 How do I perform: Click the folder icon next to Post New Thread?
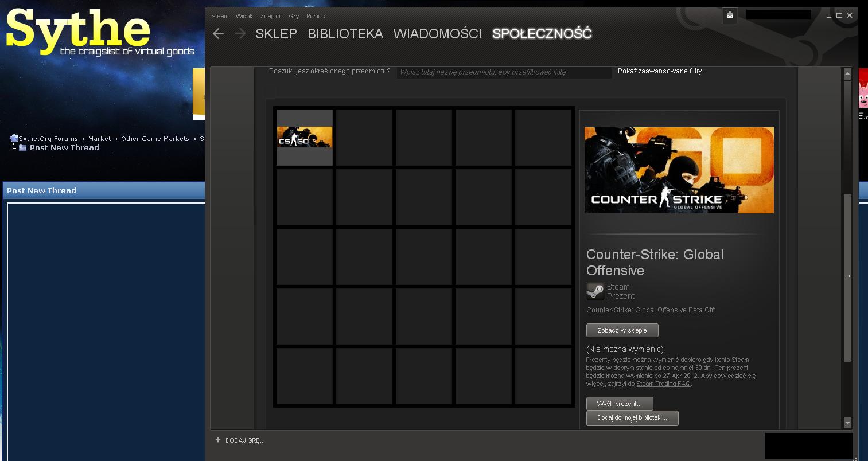pyautogui.click(x=22, y=148)
